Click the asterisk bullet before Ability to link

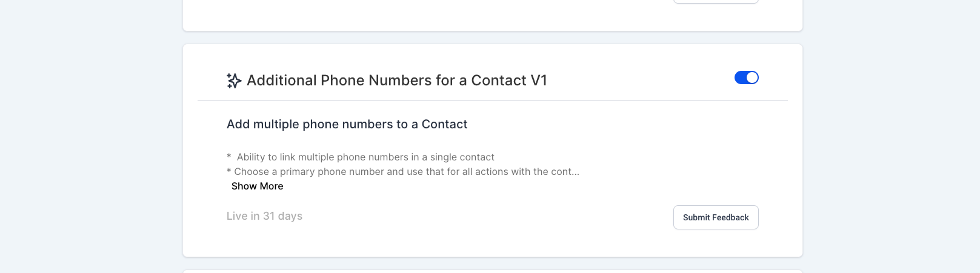coord(229,157)
